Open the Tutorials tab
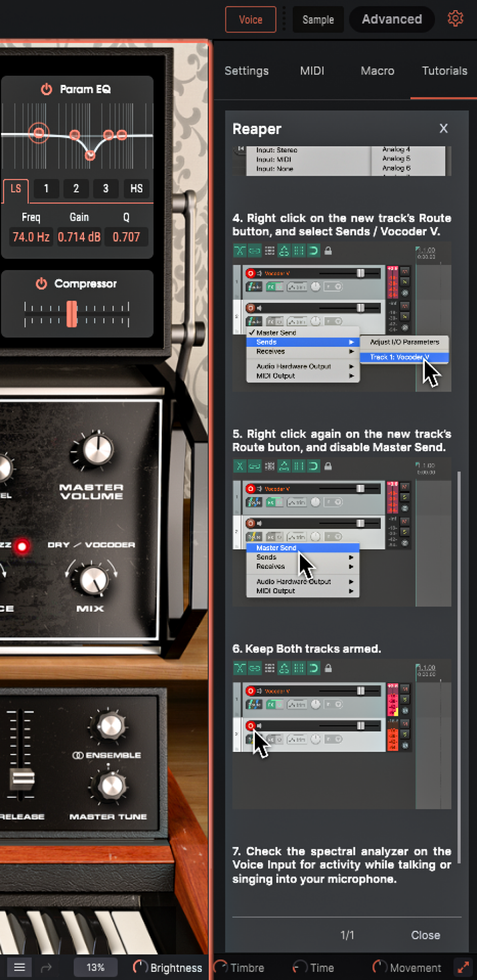The height and width of the screenshot is (980, 477). tap(444, 71)
